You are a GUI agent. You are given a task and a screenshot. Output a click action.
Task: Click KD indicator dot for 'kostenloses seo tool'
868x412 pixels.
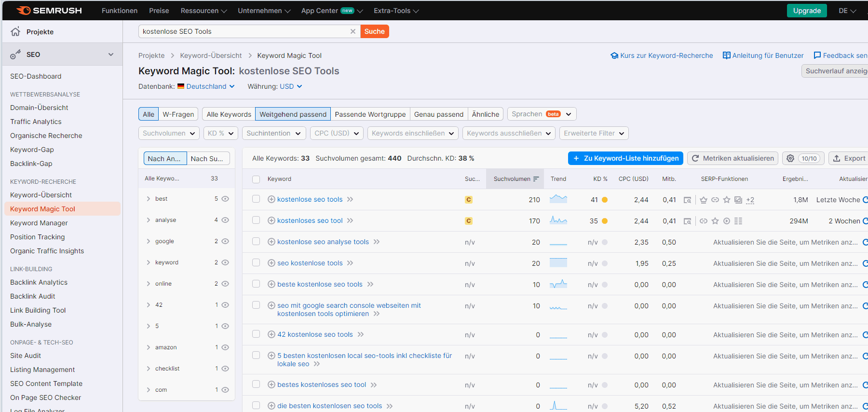click(x=605, y=221)
